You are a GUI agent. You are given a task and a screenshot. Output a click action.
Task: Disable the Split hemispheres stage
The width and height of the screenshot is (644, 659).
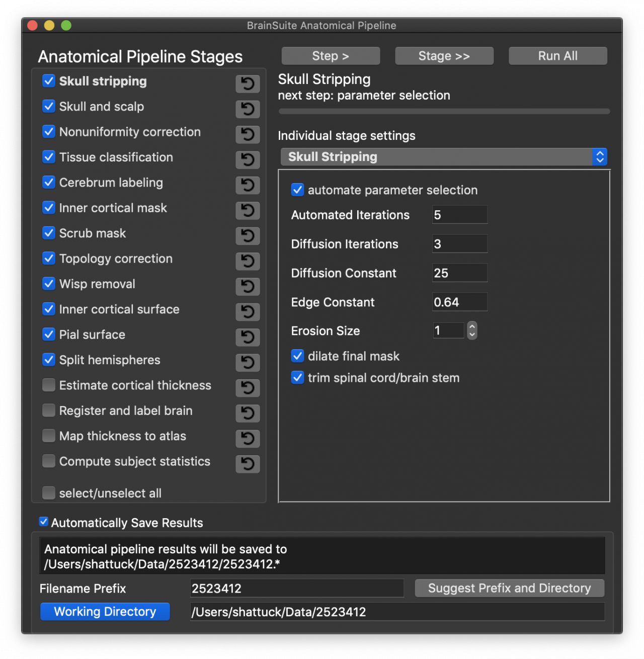[48, 360]
